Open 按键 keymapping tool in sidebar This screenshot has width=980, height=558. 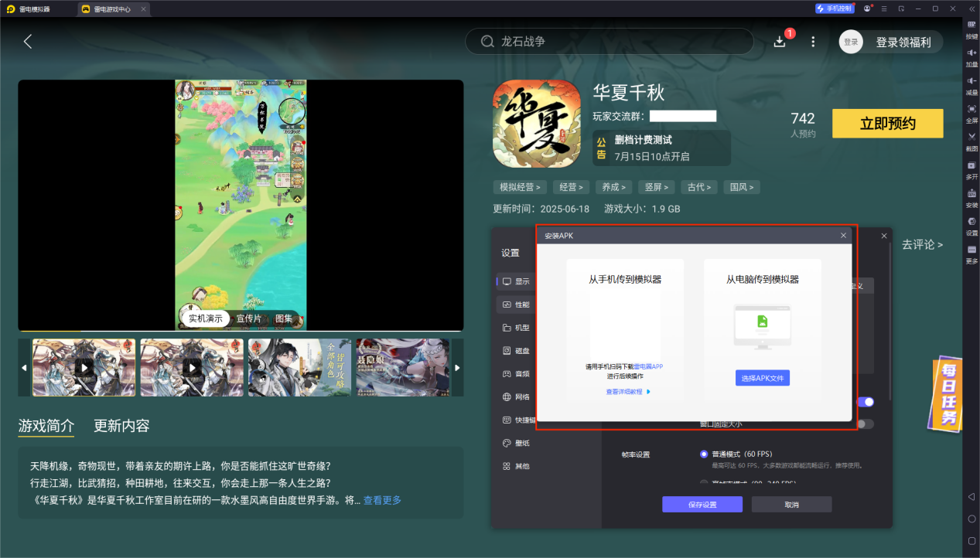(x=971, y=29)
